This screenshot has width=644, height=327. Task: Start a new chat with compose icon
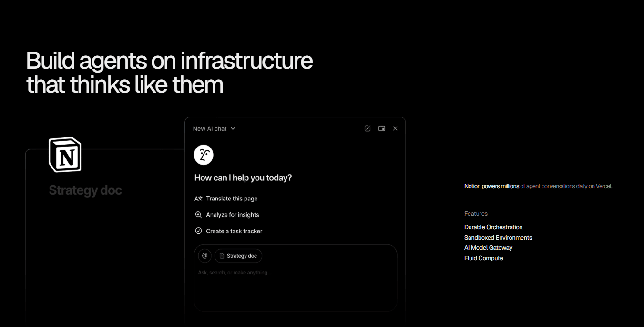coord(368,128)
